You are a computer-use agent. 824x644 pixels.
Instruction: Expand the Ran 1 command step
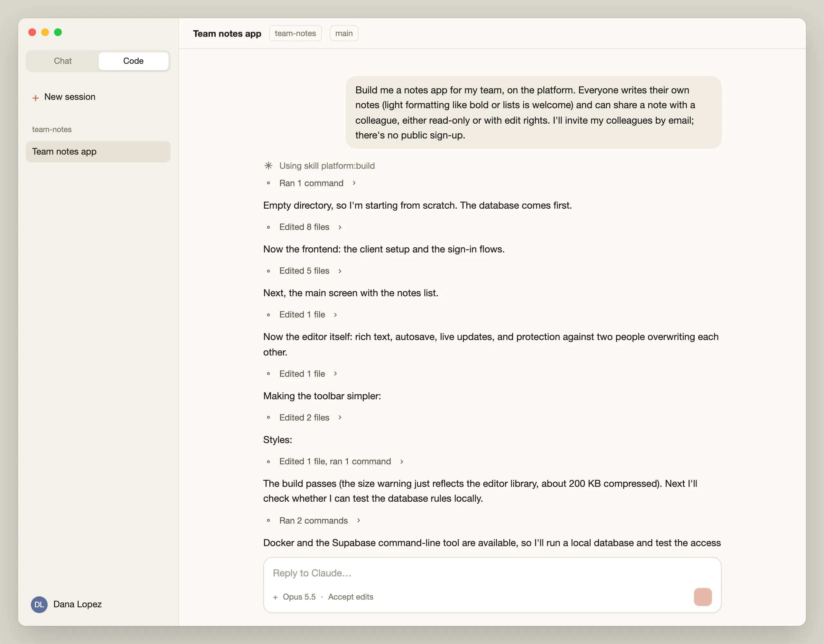[317, 183]
